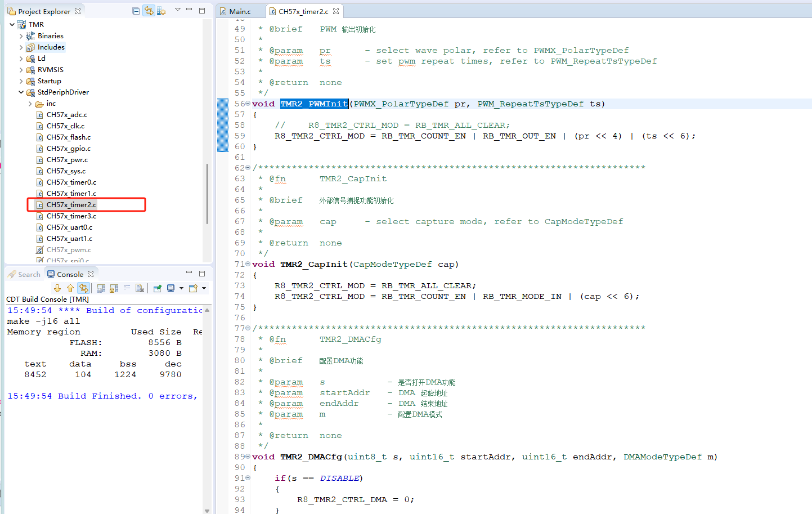
Task: Select CH57x_clk.c file
Action: [x=66, y=126]
